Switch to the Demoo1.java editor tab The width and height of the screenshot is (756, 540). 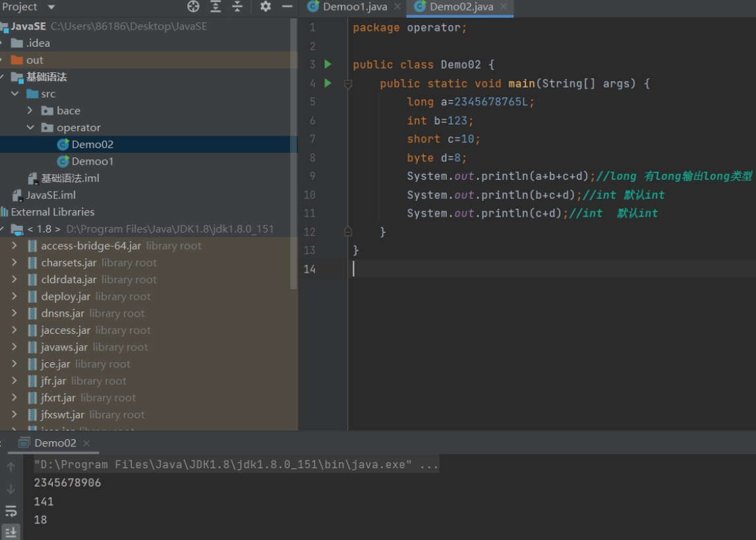click(355, 7)
